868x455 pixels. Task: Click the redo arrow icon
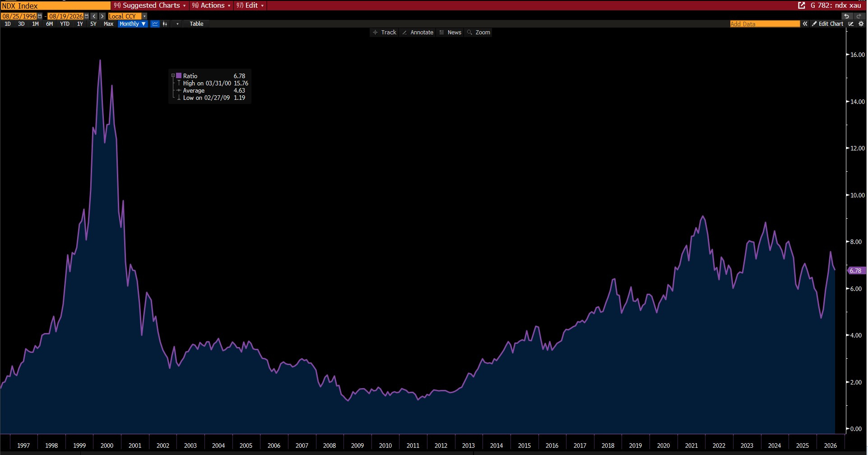(x=859, y=16)
